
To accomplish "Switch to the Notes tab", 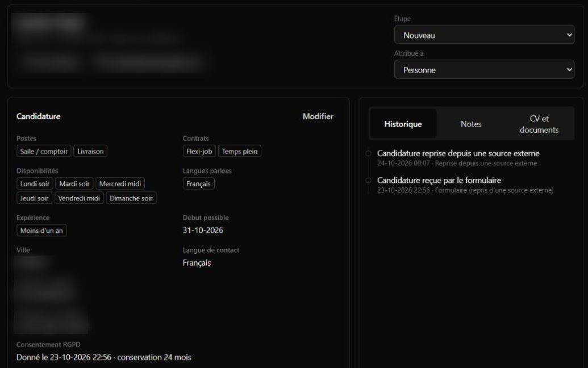I will click(x=471, y=124).
